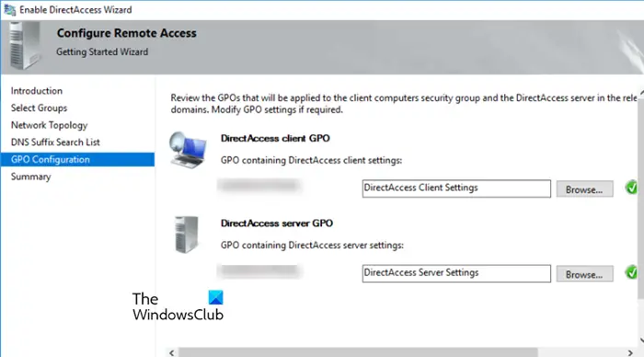The image size is (644, 357).
Task: Click TheWindowsClub logo icon
Action: click(x=216, y=297)
